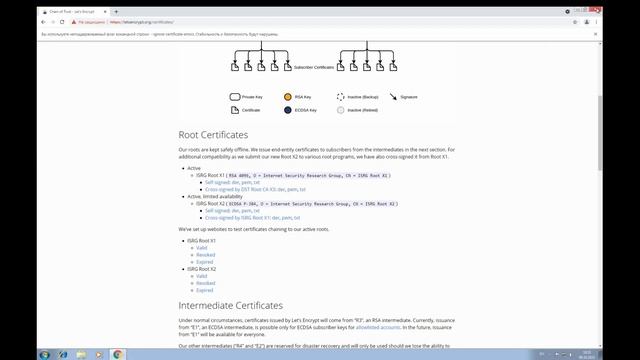Click the 'Root Certificates' heading

pyautogui.click(x=213, y=135)
